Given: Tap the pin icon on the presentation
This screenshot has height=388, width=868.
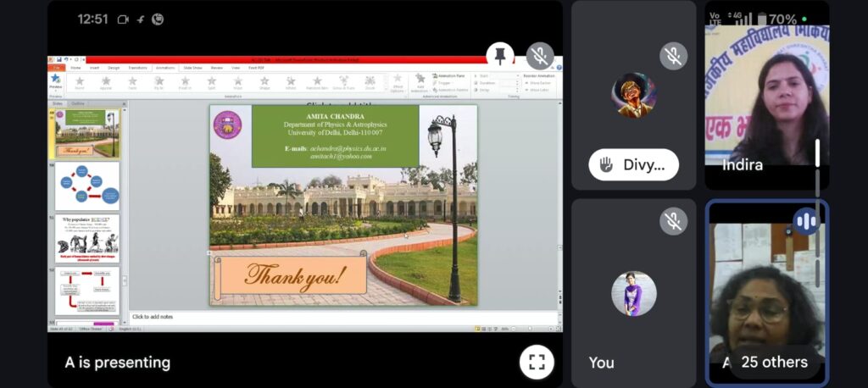Looking at the screenshot, I should pos(499,56).
